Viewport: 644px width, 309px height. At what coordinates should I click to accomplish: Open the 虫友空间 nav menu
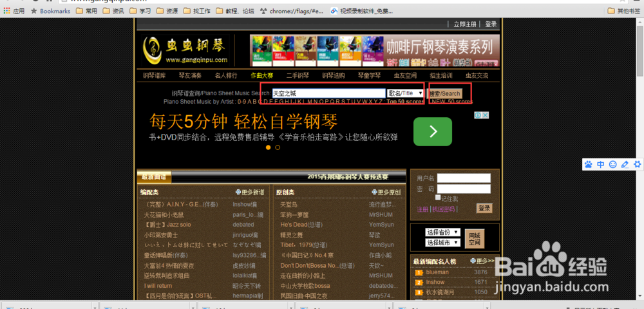[x=405, y=75]
